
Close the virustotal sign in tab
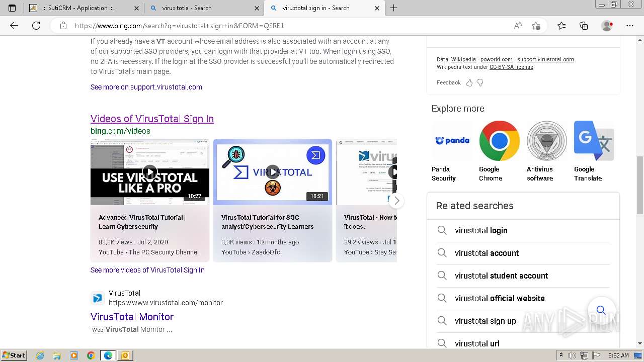377,8
